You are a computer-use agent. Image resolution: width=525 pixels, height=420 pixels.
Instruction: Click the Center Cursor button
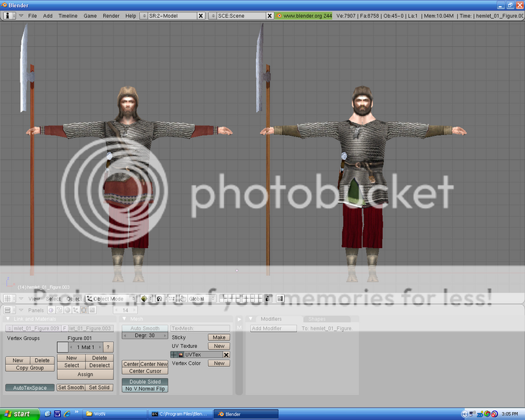coord(145,371)
